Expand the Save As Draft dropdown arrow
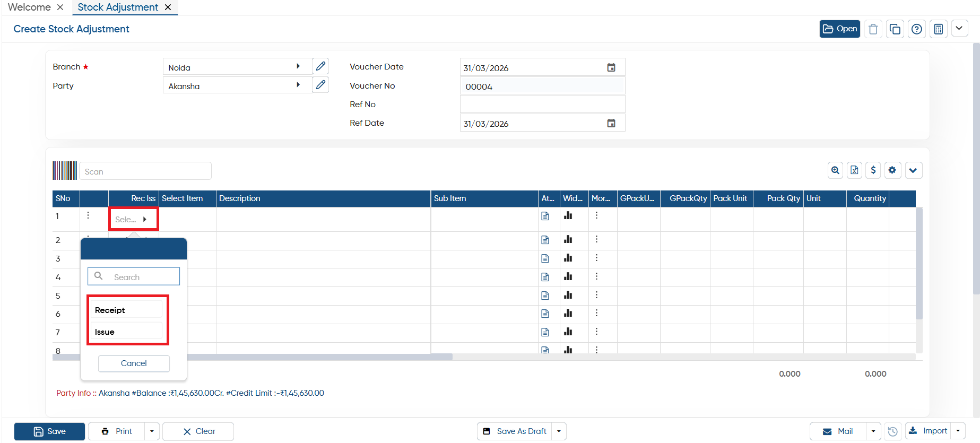The width and height of the screenshot is (980, 443). 559,431
